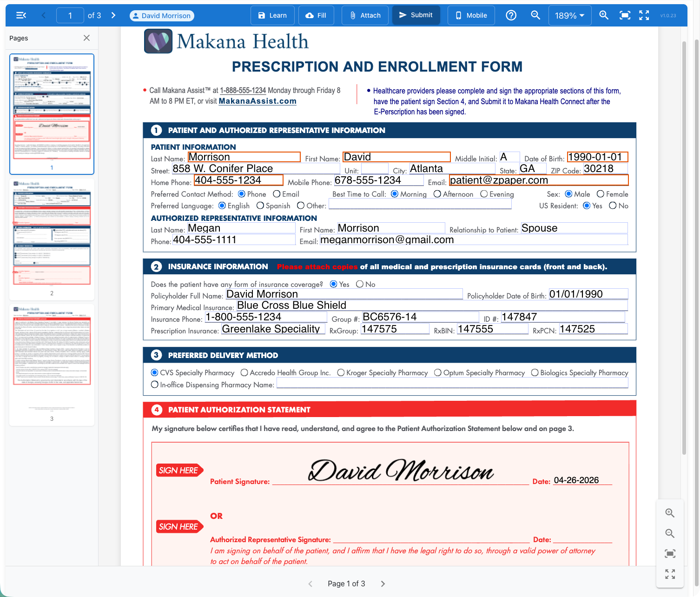The width and height of the screenshot is (700, 597).
Task: Open Mobile view
Action: [x=471, y=15]
